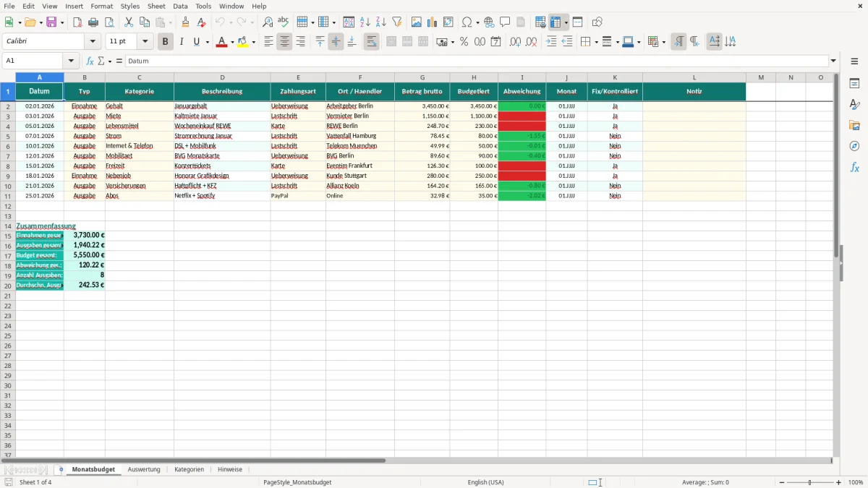Open the Function Wizard fx icon
This screenshot has height=488, width=868.
click(x=90, y=61)
